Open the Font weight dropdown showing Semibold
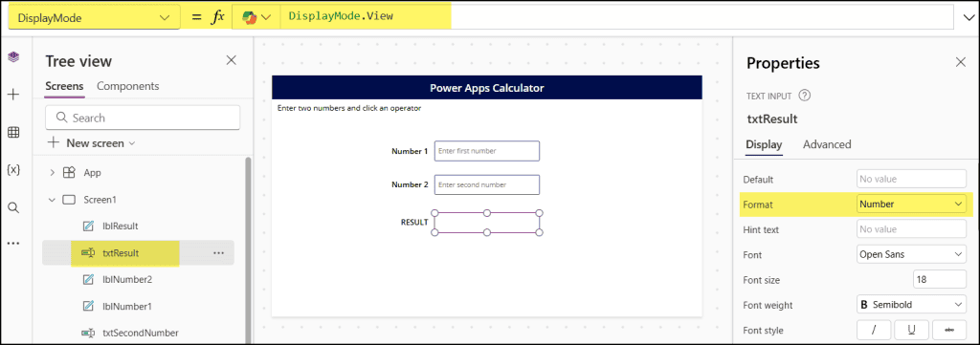980x345 pixels. pos(911,305)
